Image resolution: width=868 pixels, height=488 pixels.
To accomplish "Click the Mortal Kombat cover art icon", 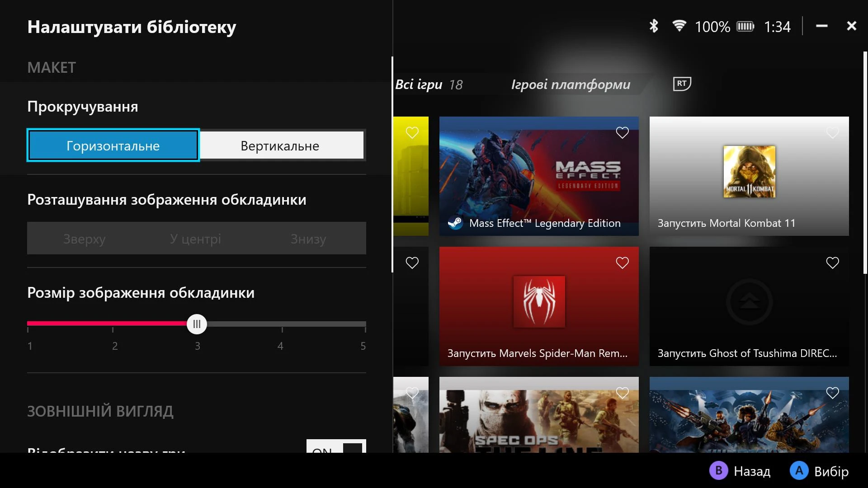I will pos(749,171).
